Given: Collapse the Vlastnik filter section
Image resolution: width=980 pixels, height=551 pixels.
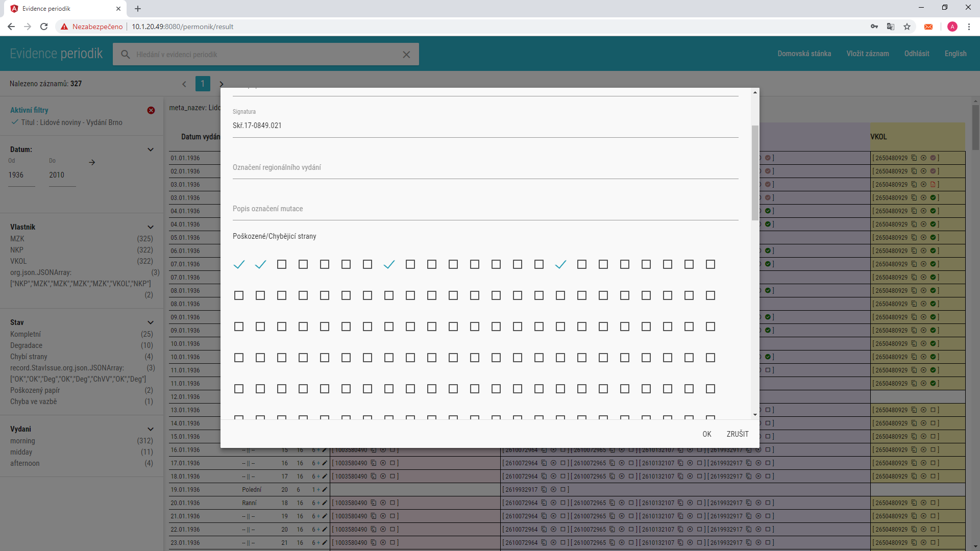Looking at the screenshot, I should click(151, 227).
